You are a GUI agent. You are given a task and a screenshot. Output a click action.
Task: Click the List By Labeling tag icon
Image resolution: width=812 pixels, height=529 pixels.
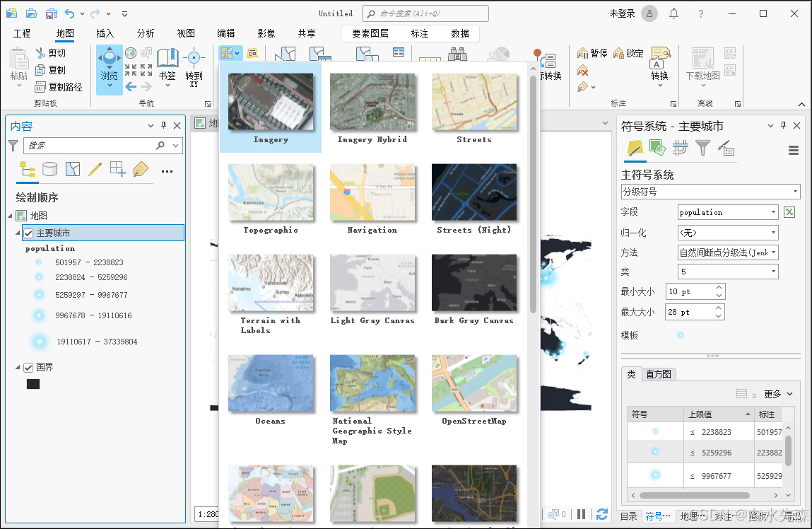tap(141, 170)
